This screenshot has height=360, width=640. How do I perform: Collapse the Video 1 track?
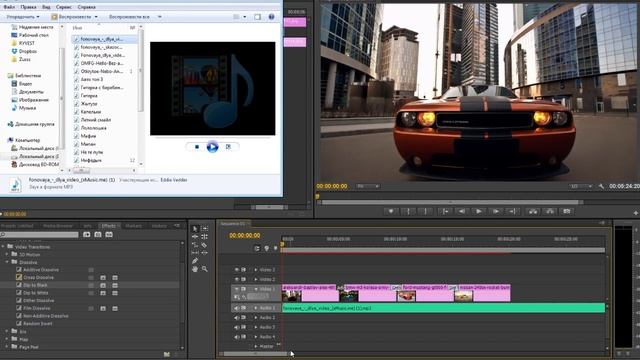(x=256, y=289)
